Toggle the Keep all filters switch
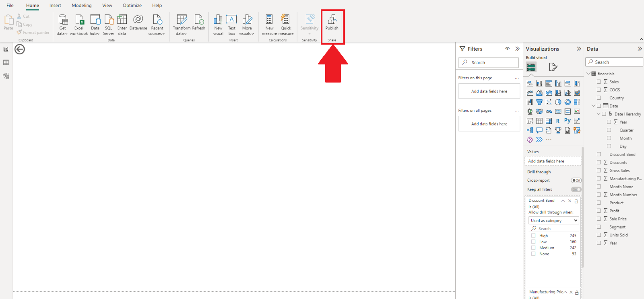This screenshot has height=299, width=644. 576,189
